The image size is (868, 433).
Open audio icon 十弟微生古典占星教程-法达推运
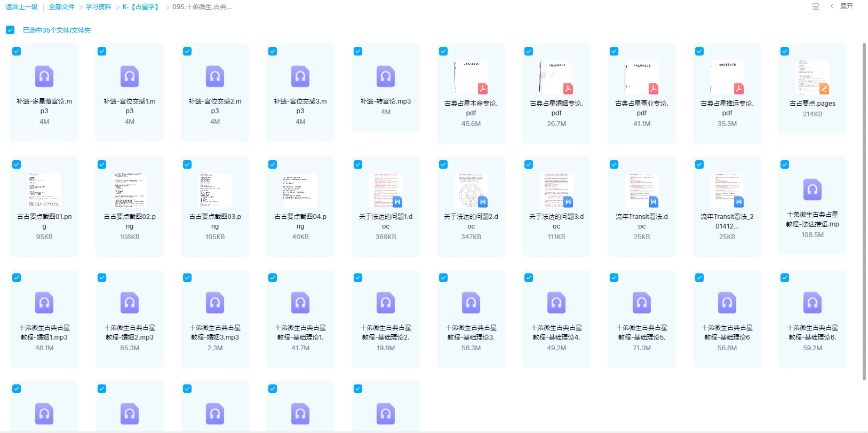pyautogui.click(x=813, y=190)
